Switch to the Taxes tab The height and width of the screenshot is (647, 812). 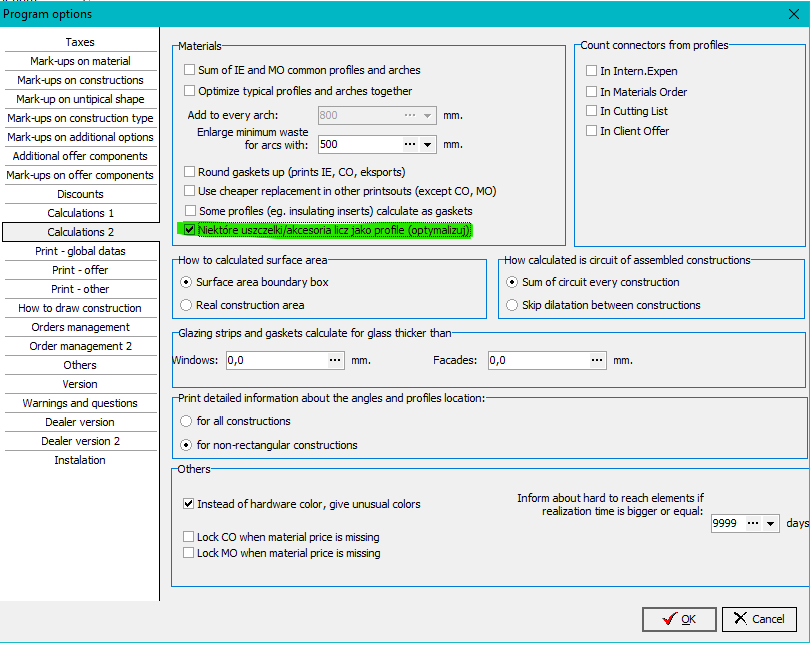[80, 42]
